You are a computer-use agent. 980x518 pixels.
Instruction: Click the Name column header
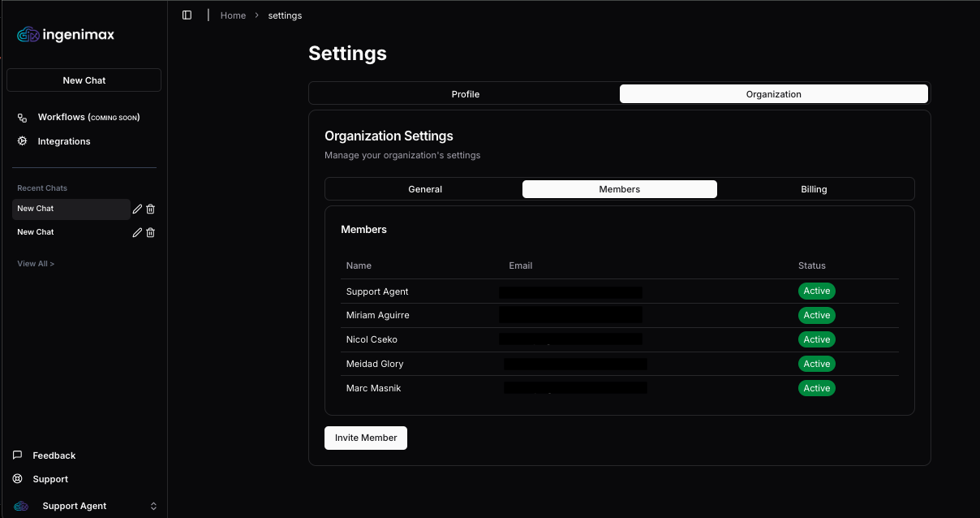[x=359, y=265]
